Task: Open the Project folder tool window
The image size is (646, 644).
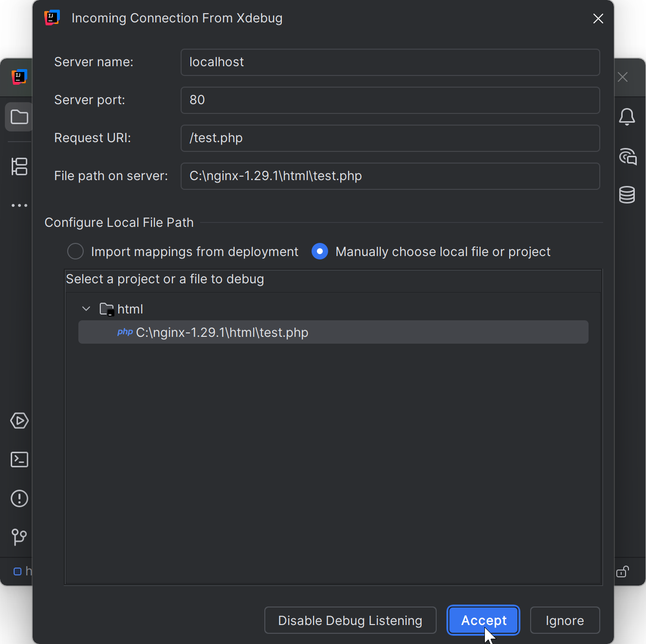Action: click(19, 117)
